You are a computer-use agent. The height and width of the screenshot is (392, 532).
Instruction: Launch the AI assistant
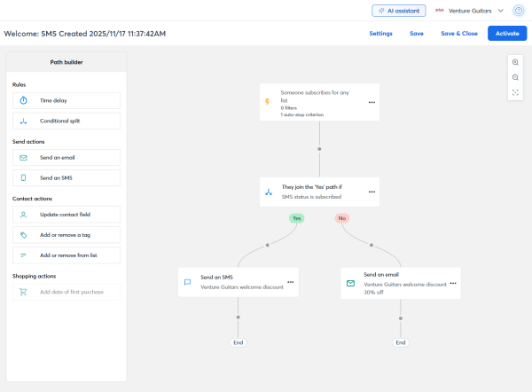399,11
